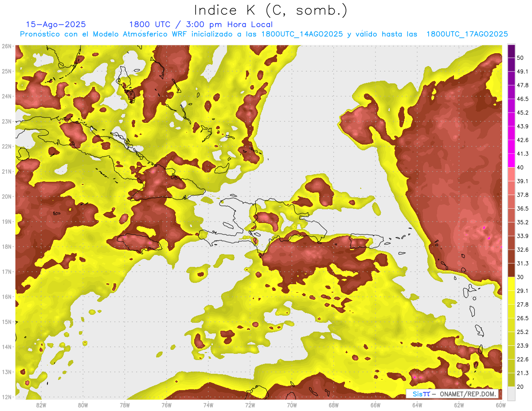Click the longitude label "76W"

pos(166,405)
